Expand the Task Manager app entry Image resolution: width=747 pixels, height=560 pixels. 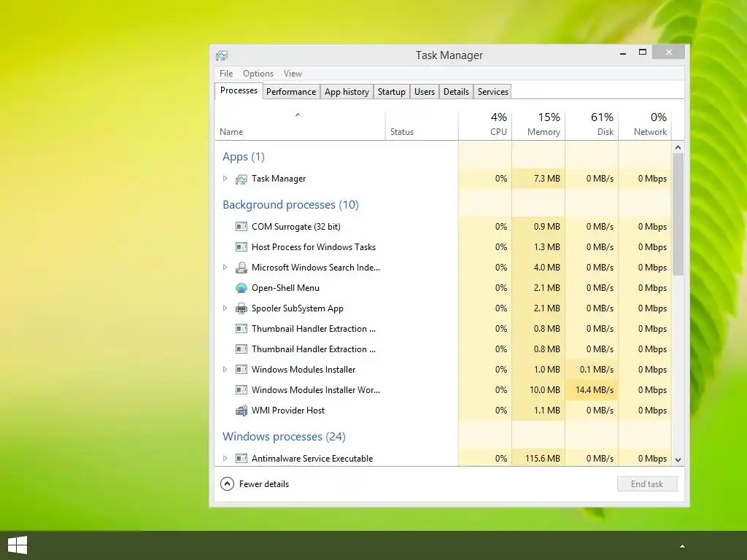click(x=225, y=179)
